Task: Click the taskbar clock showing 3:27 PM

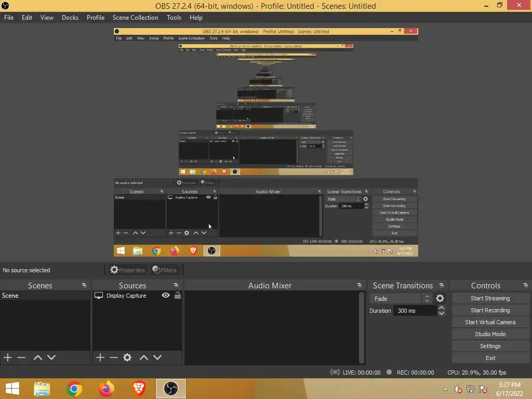Action: tap(509, 389)
